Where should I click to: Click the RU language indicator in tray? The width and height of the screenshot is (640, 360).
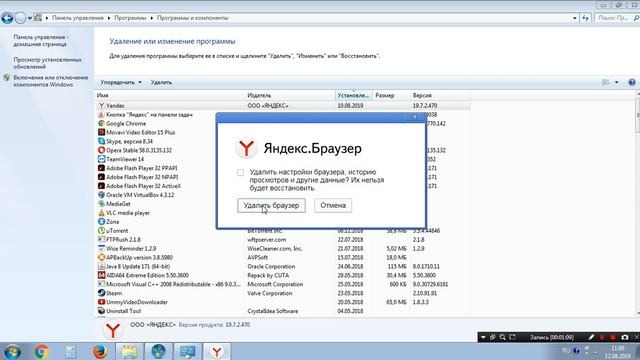pos(566,351)
